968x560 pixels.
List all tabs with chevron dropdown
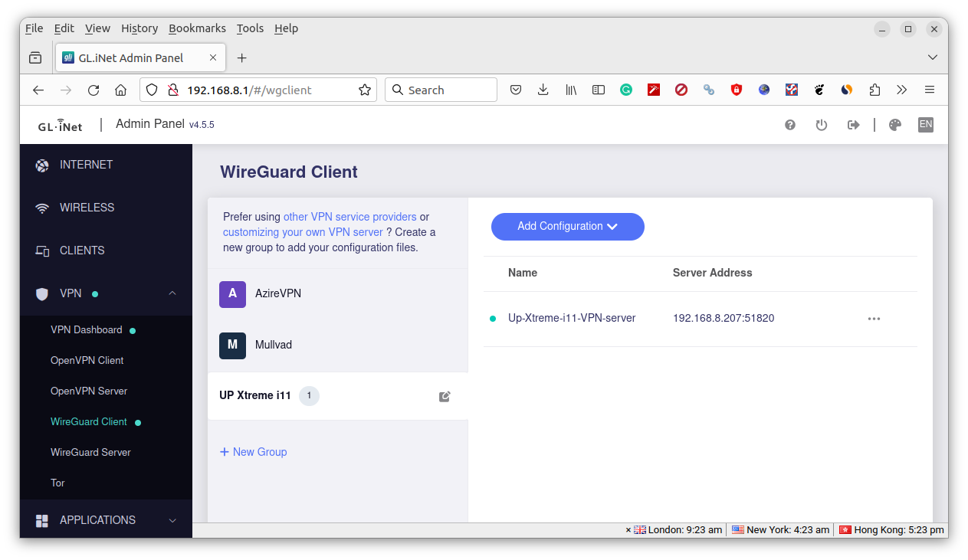click(x=933, y=57)
